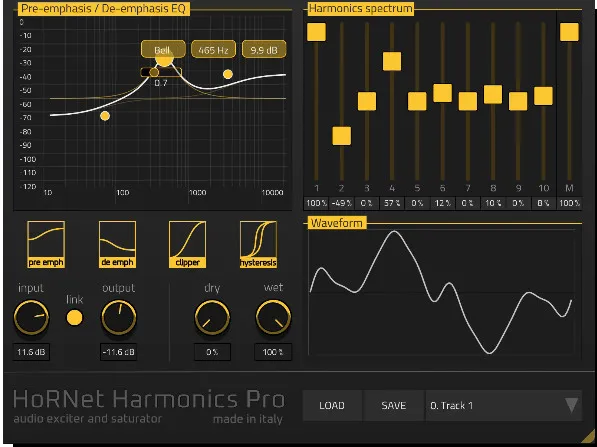The width and height of the screenshot is (597, 447).
Task: Click harmonic 6 slider handle
Action: coord(442,93)
